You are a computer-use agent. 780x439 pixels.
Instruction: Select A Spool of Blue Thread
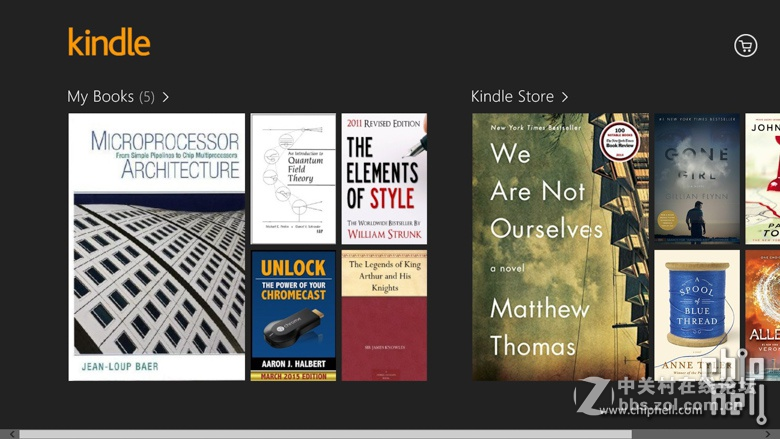[x=697, y=316]
